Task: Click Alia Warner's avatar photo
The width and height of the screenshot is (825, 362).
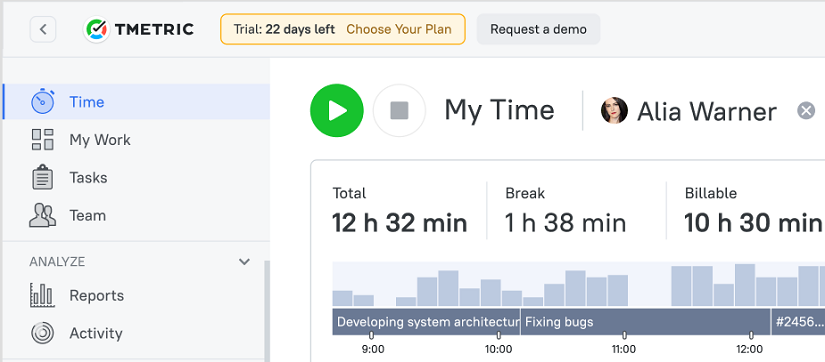Action: click(x=615, y=110)
